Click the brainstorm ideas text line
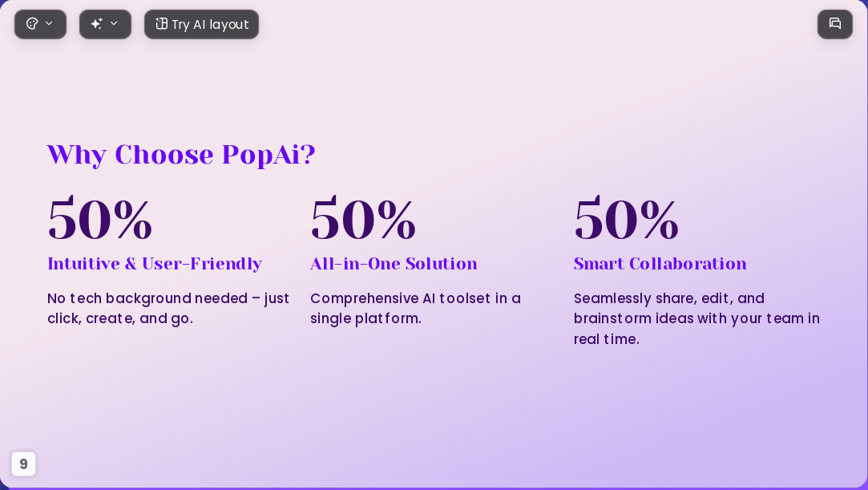Viewport: 868px width, 490px height. (x=696, y=319)
